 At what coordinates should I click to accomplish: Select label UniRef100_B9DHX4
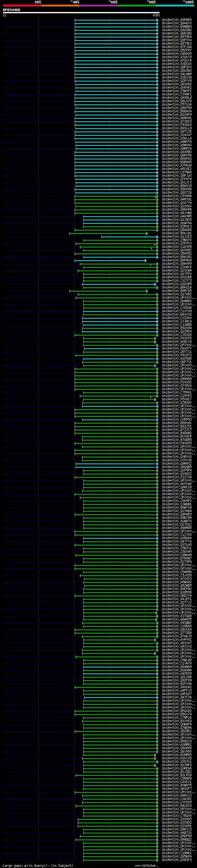pyautogui.click(x=176, y=111)
